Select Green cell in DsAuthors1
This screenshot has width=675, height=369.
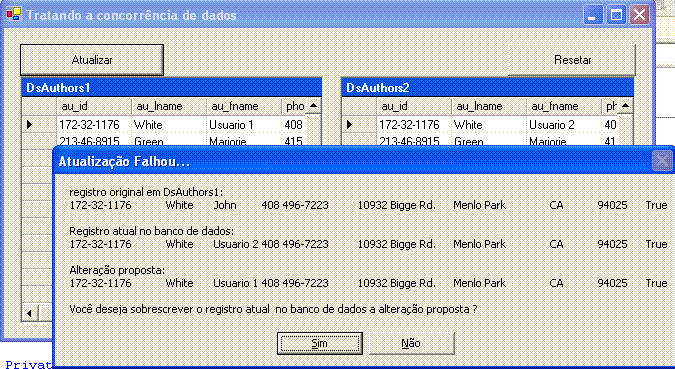tap(169, 140)
